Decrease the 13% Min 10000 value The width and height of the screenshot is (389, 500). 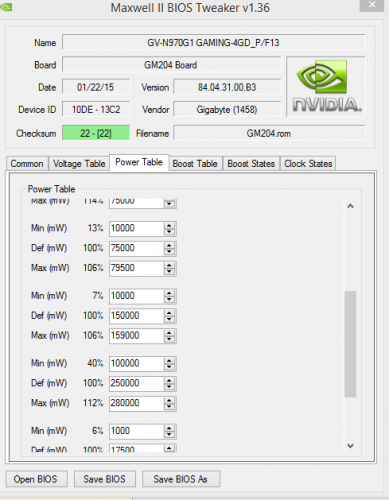coord(169,232)
